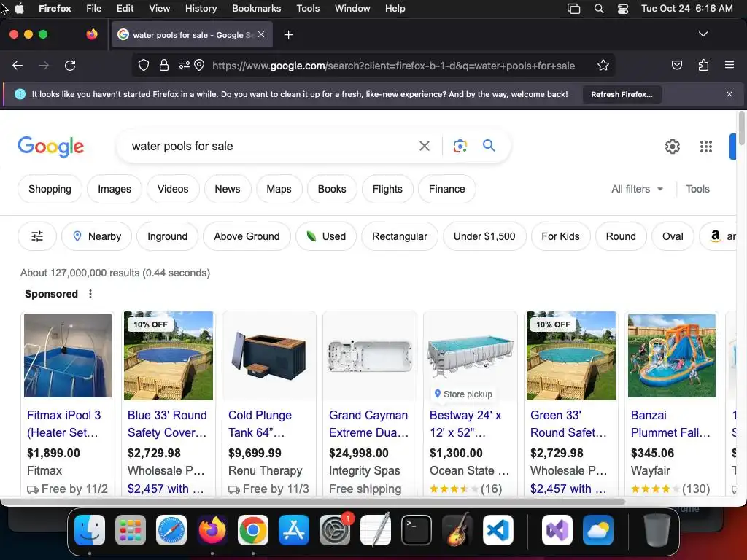747x560 pixels.
Task: Open the Bookmarks menu in menu bar
Action: 256,8
